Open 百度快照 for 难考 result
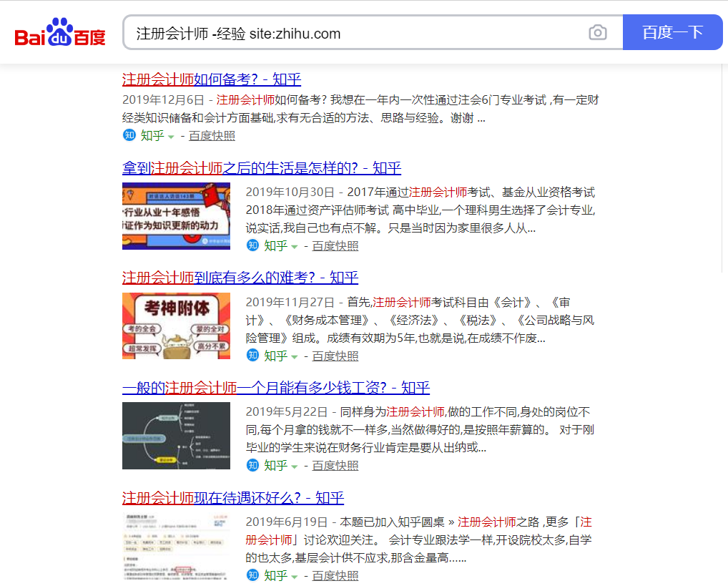This screenshot has height=586, width=728. [x=335, y=356]
